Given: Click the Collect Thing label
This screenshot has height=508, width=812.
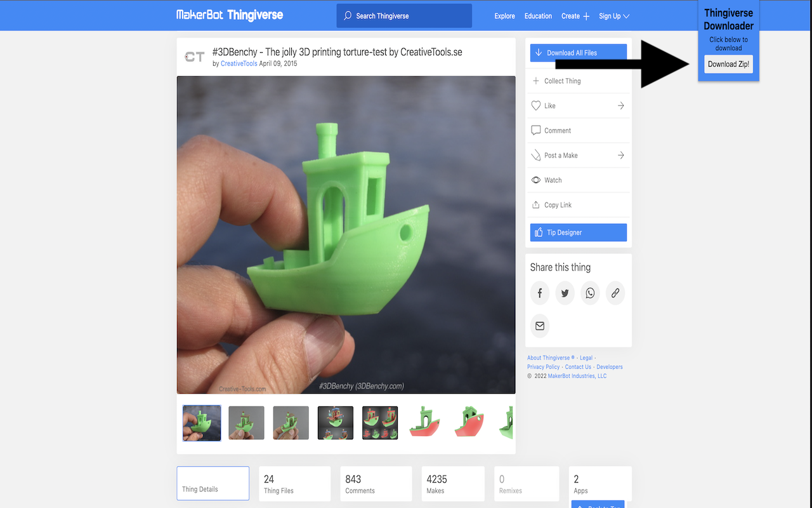Looking at the screenshot, I should (x=563, y=81).
